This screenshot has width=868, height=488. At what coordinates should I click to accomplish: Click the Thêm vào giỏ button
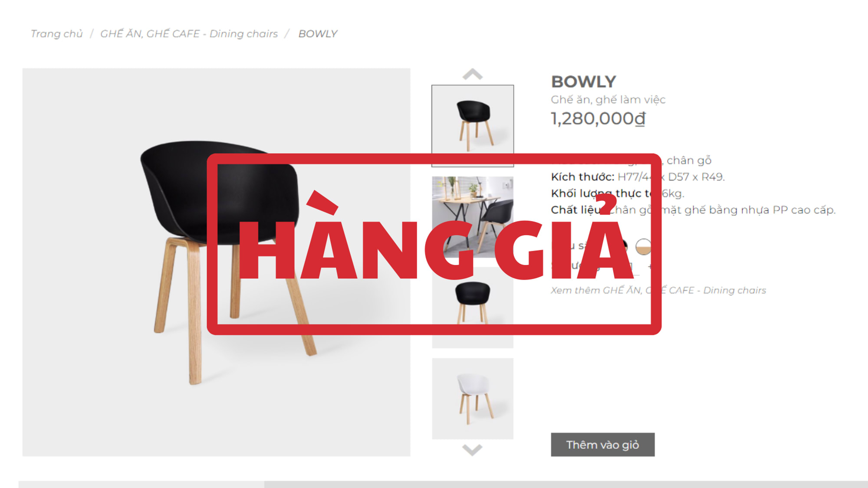tap(603, 445)
